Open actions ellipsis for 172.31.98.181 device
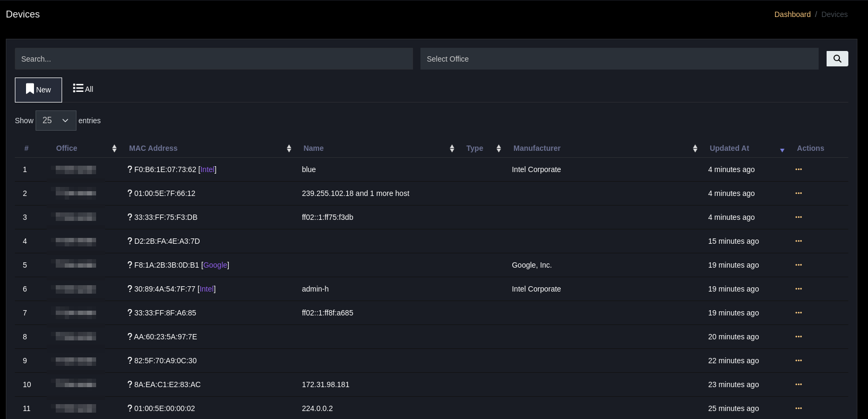Viewport: 868px width, 419px height. point(798,384)
